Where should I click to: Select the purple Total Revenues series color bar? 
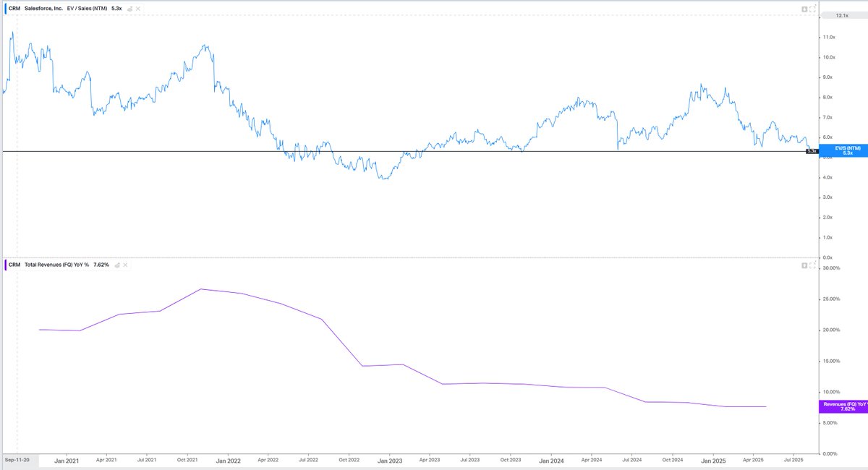6,265
